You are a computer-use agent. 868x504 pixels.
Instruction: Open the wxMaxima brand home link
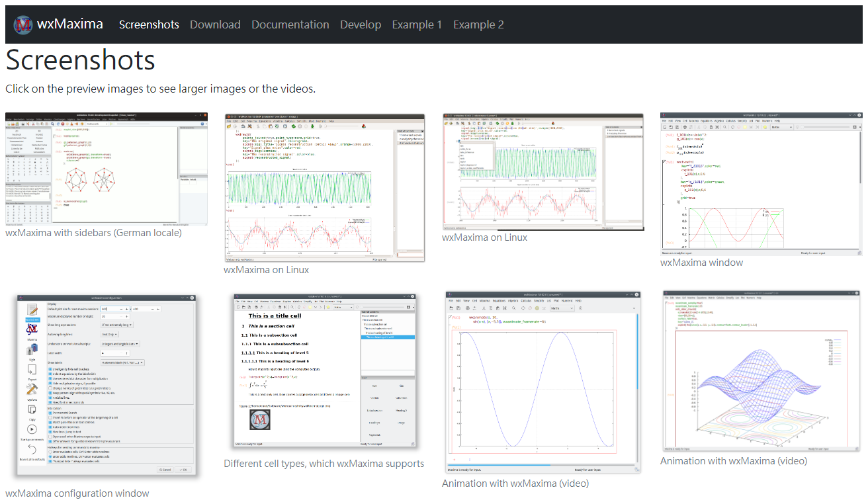58,24
